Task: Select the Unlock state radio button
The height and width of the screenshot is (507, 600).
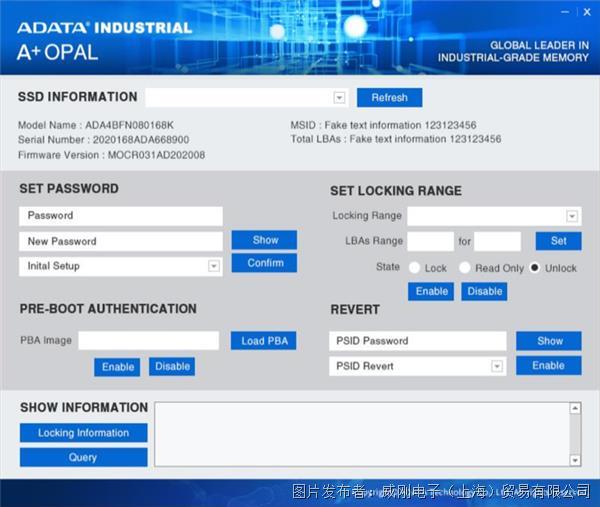Action: coord(535,267)
